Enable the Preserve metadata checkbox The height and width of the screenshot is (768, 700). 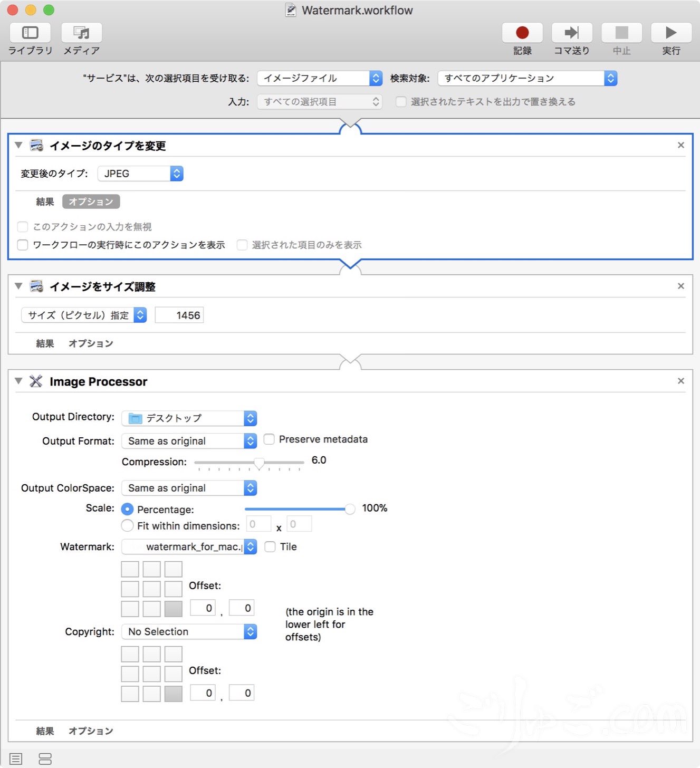point(269,439)
